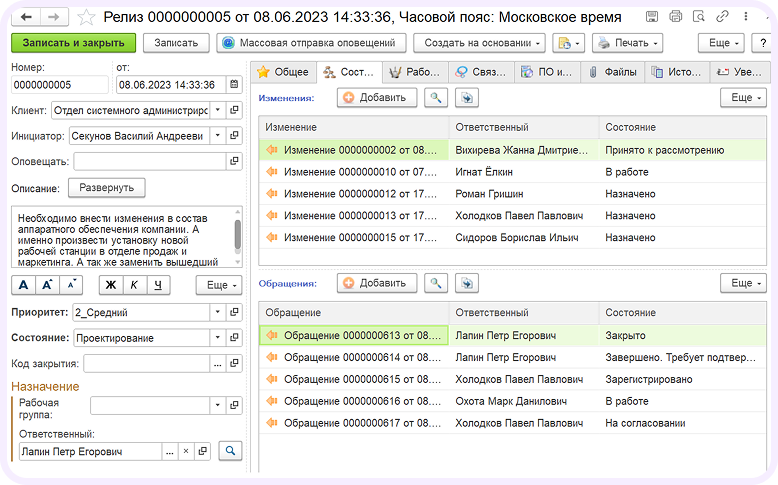This screenshot has width=778, height=485.
Task: Open the Инициатор dropdown list
Action: point(218,136)
